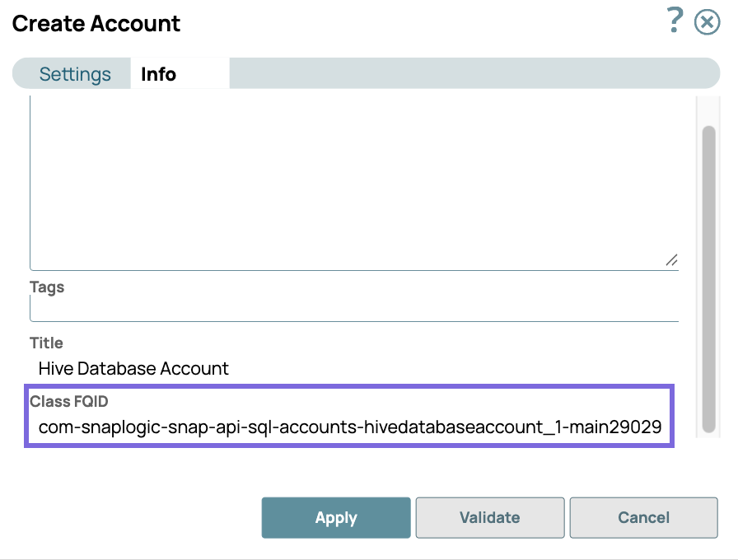
Task: Click the textarea resize handle
Action: pos(671,260)
